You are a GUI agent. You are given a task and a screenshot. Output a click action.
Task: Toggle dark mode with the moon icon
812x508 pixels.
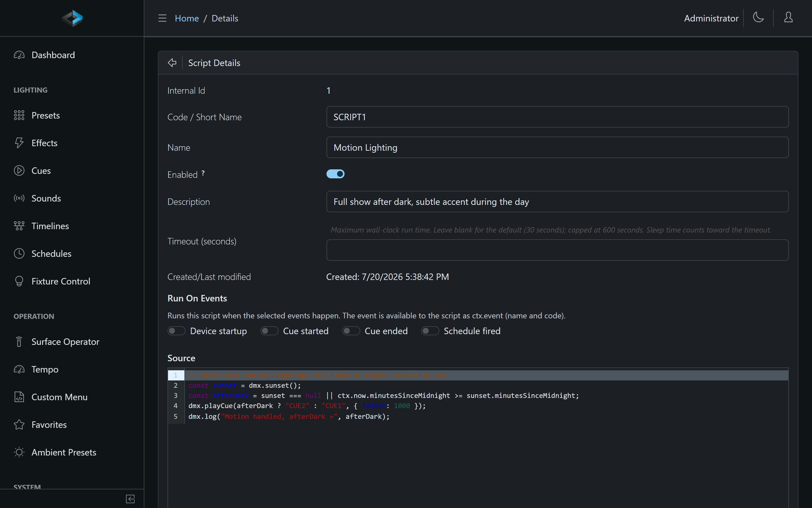coord(758,17)
